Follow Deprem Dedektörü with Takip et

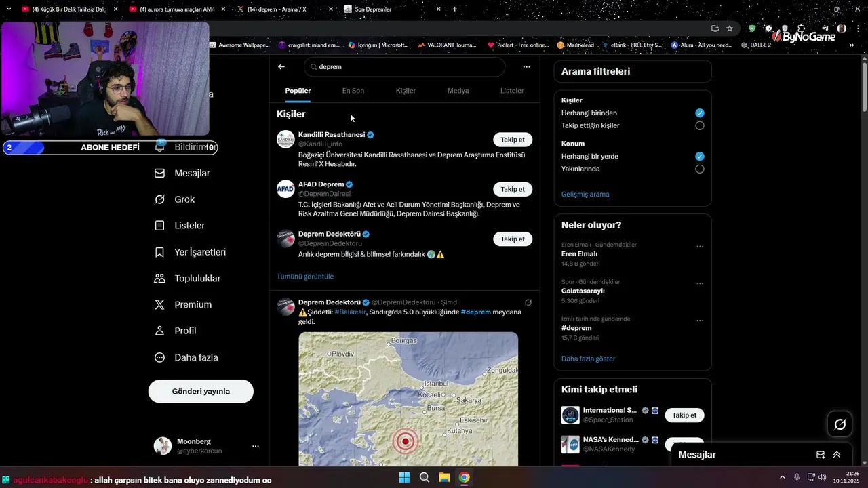[513, 239]
